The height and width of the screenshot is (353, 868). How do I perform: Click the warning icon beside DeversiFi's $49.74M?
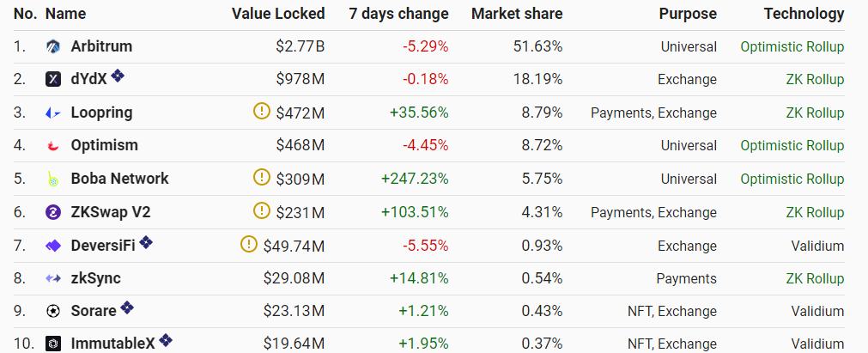(x=250, y=245)
